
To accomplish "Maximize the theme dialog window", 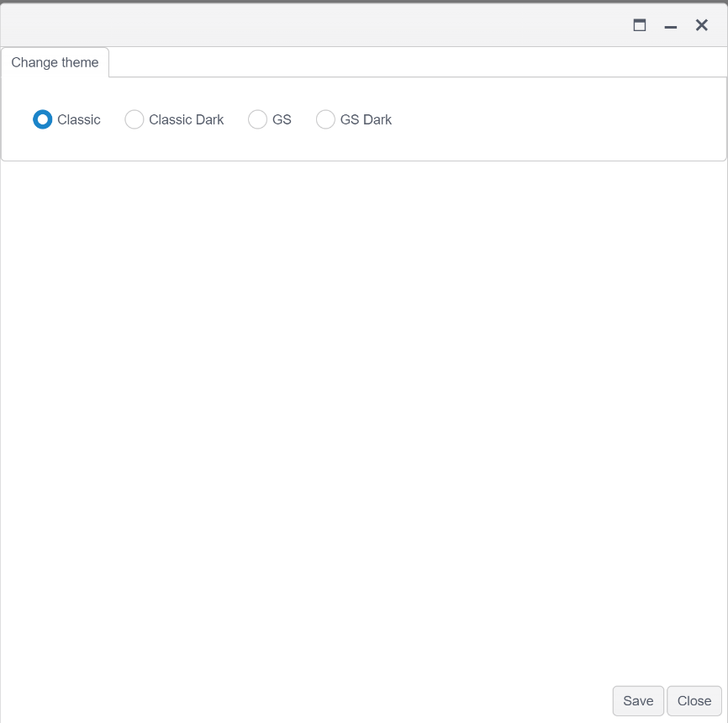I will tap(640, 25).
